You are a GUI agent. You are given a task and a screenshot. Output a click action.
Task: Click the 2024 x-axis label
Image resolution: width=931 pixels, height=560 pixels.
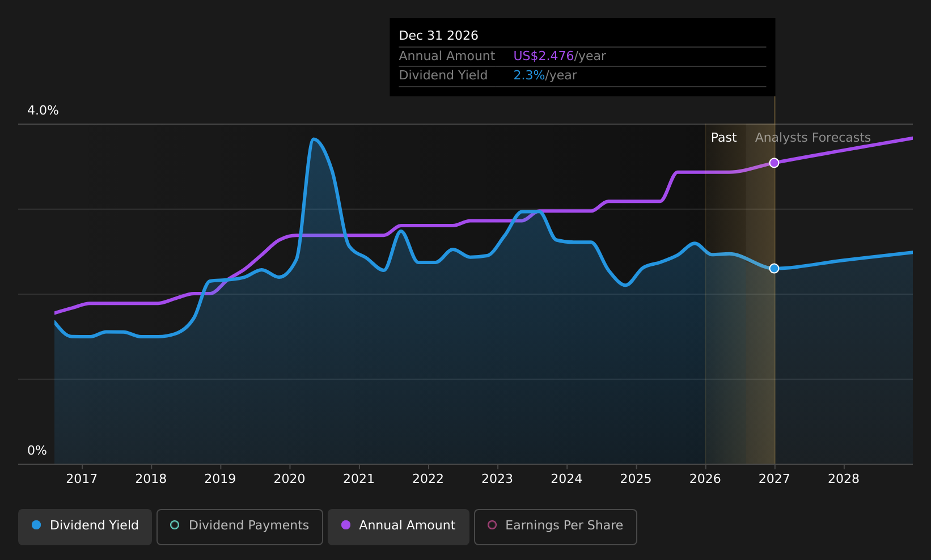(566, 479)
